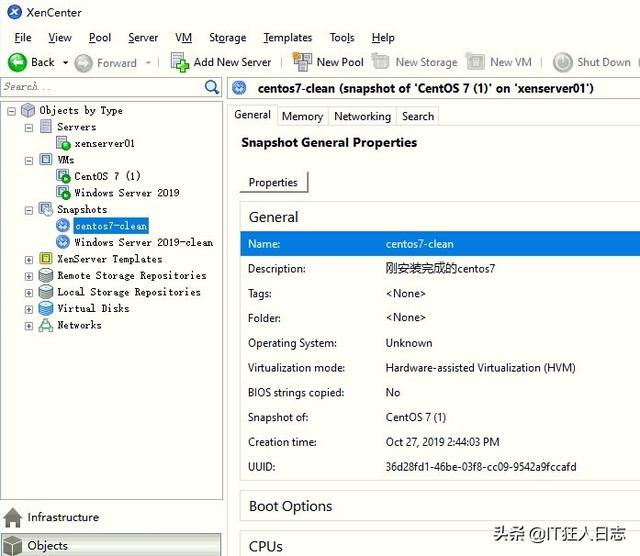The width and height of the screenshot is (640, 556).
Task: Click the Virtual Disks icon
Action: click(x=46, y=308)
